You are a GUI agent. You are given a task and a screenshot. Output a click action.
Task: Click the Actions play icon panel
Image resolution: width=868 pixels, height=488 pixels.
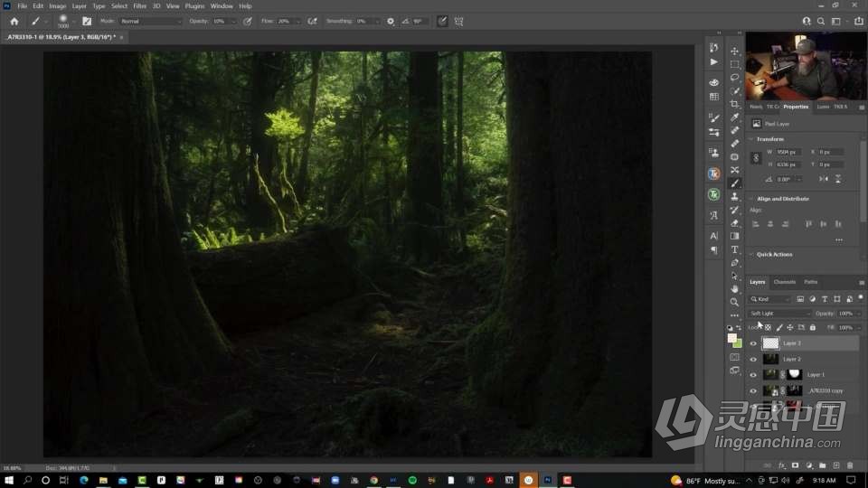tap(714, 62)
